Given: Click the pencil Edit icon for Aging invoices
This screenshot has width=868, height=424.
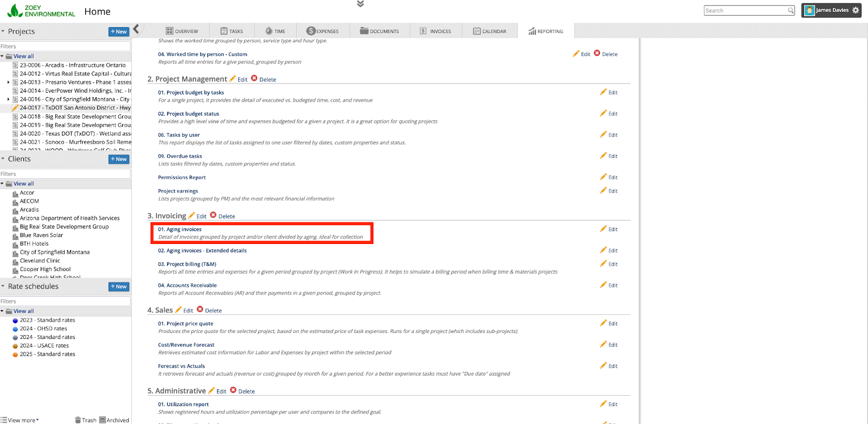Looking at the screenshot, I should click(603, 229).
